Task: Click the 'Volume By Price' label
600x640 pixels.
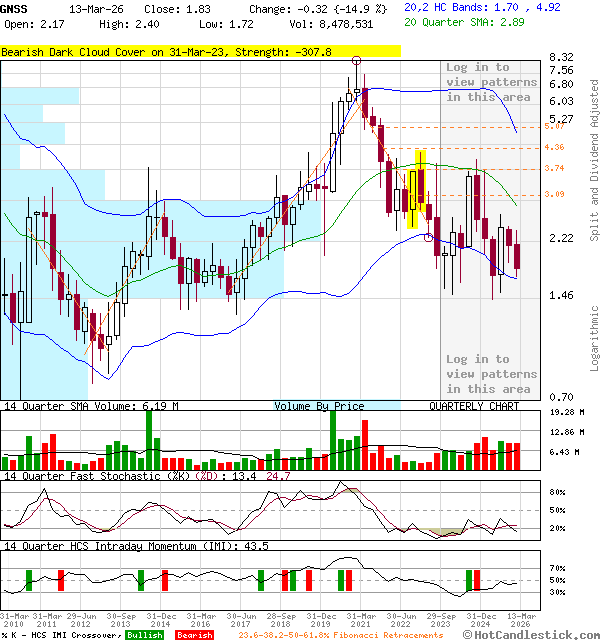Action: pos(320,407)
